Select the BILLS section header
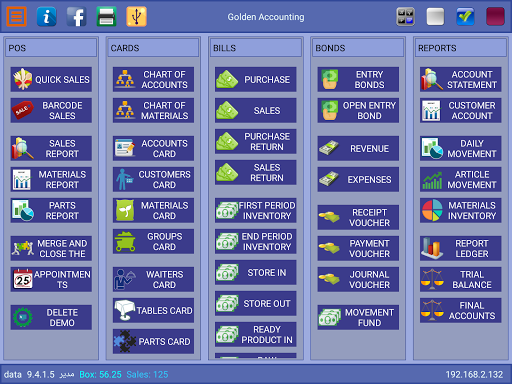Image resolution: width=512 pixels, height=384 pixels. [256, 48]
